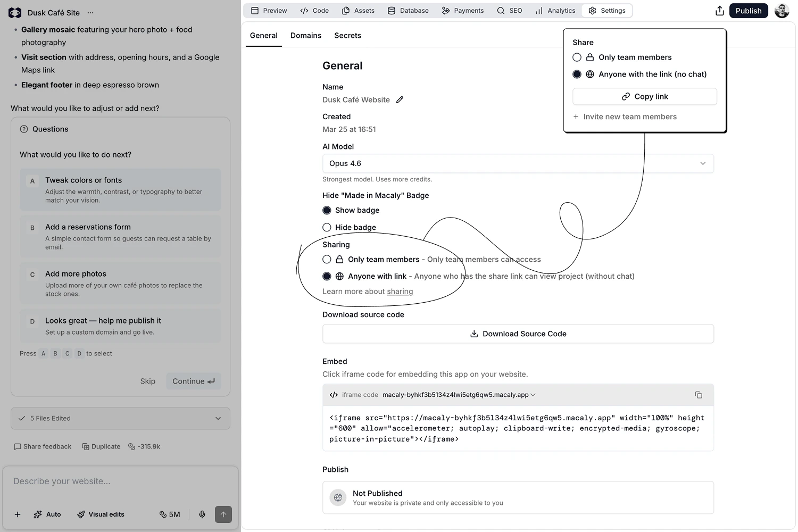The height and width of the screenshot is (532, 798).
Task: Select the Hide badge radio button
Action: coord(327,227)
